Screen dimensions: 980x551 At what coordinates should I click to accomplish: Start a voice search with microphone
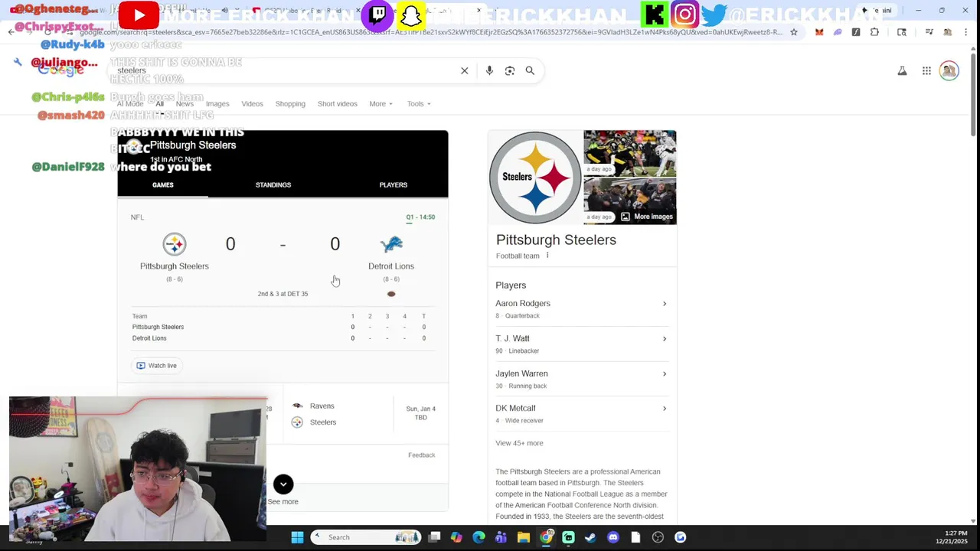click(x=489, y=70)
